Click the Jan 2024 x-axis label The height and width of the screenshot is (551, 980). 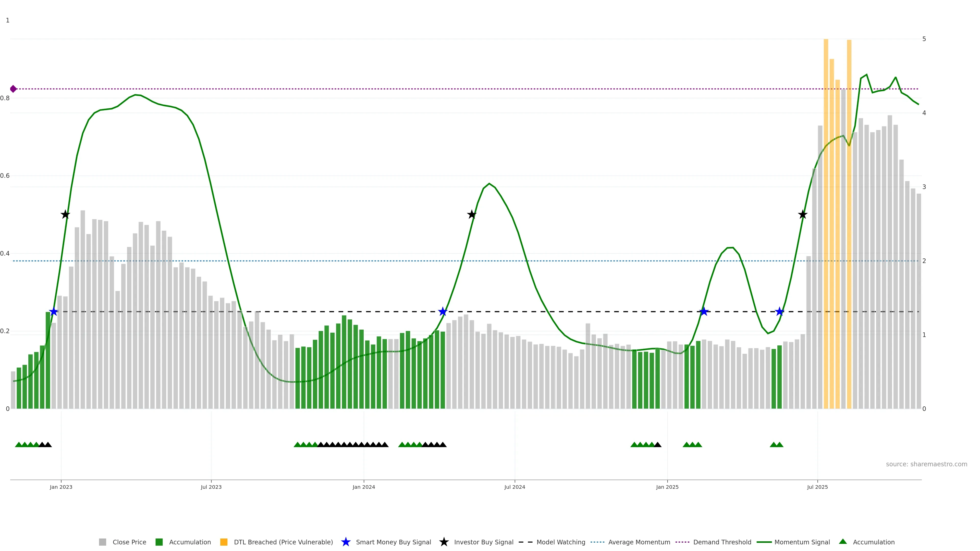pyautogui.click(x=363, y=487)
